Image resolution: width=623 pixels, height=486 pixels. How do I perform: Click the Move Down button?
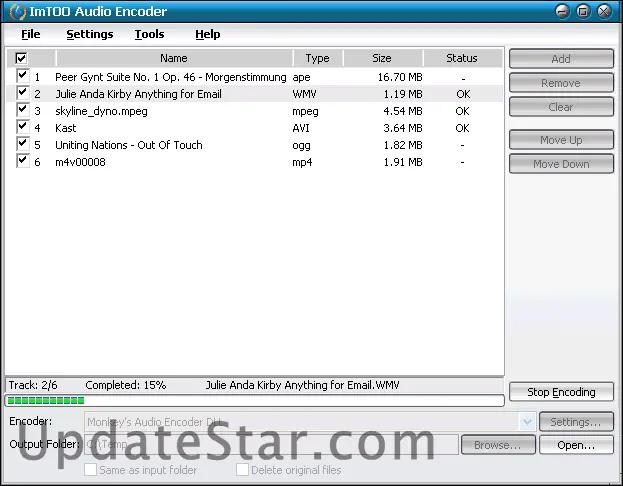click(x=561, y=164)
